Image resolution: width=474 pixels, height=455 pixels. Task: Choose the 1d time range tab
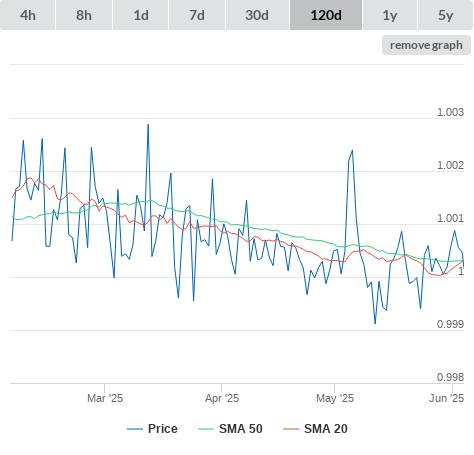141,15
